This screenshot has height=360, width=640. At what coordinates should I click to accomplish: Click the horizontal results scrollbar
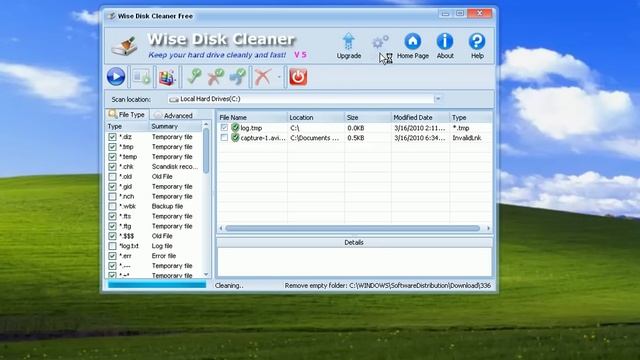pyautogui.click(x=353, y=228)
